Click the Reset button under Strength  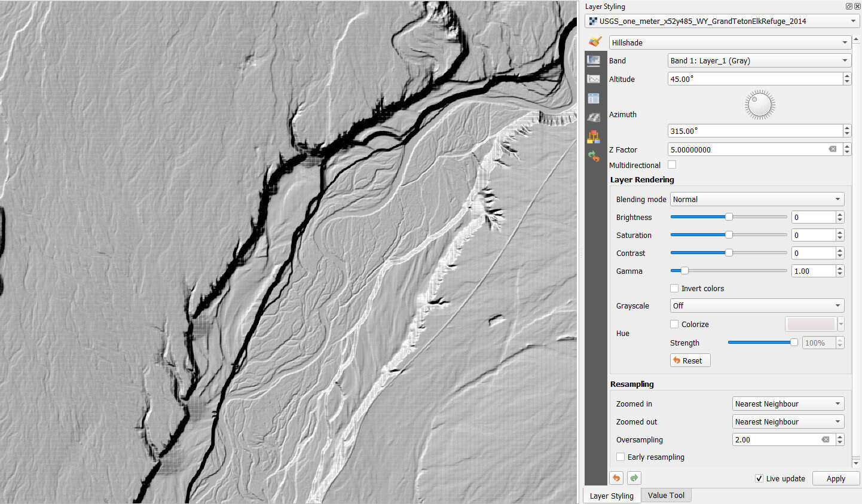pyautogui.click(x=690, y=360)
